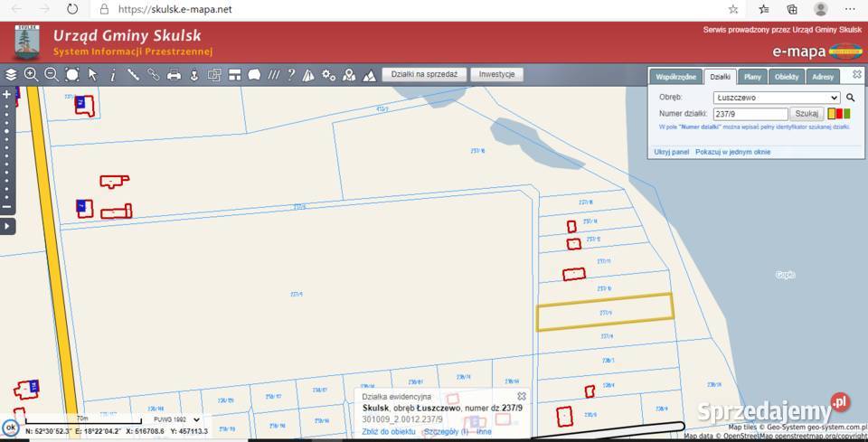Open the map layers panel icon
The width and height of the screenshot is (868, 442).
pyautogui.click(x=11, y=75)
